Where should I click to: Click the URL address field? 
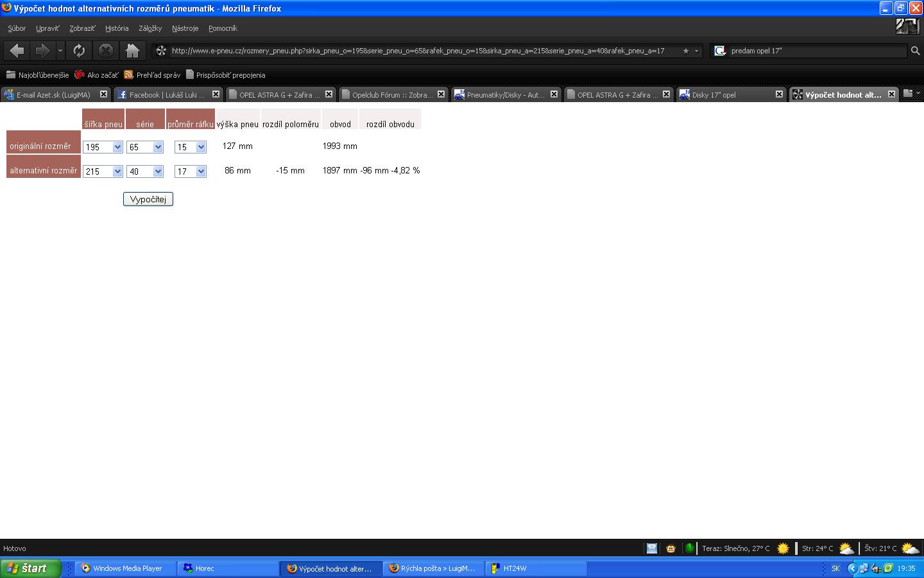tap(417, 51)
